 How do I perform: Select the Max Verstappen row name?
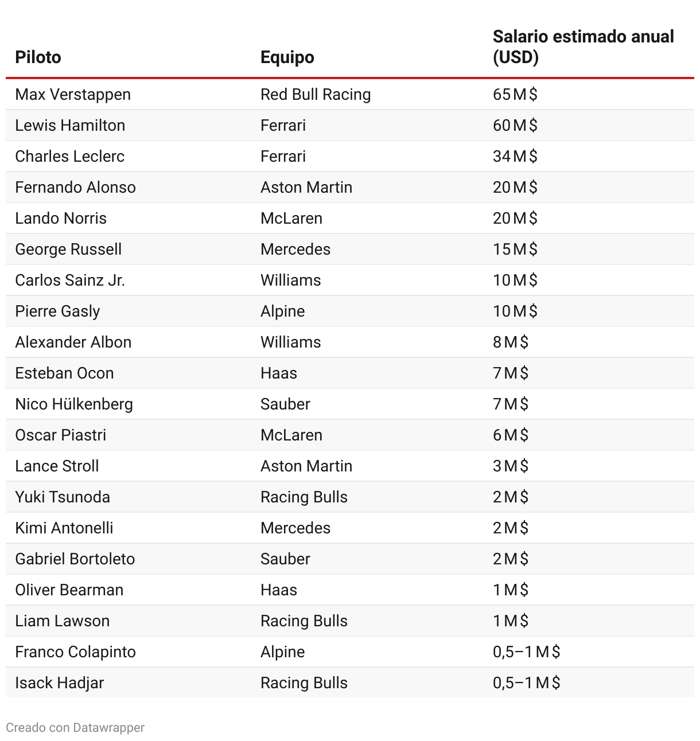click(x=73, y=95)
